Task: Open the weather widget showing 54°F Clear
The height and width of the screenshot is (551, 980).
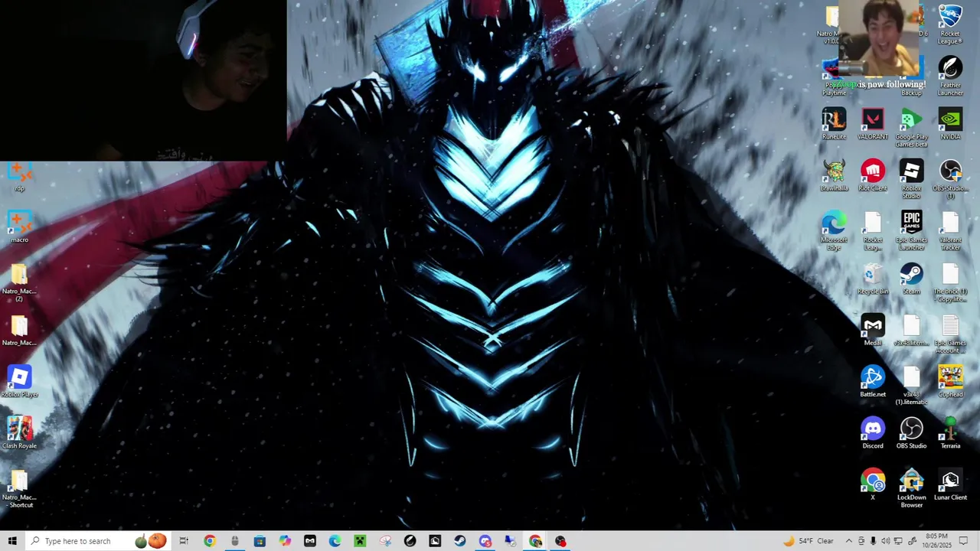Action: 808,541
